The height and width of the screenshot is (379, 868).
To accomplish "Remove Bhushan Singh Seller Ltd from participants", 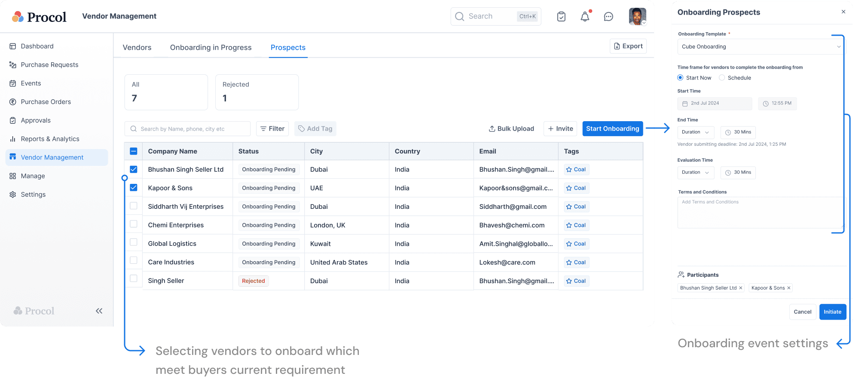I will pos(741,288).
